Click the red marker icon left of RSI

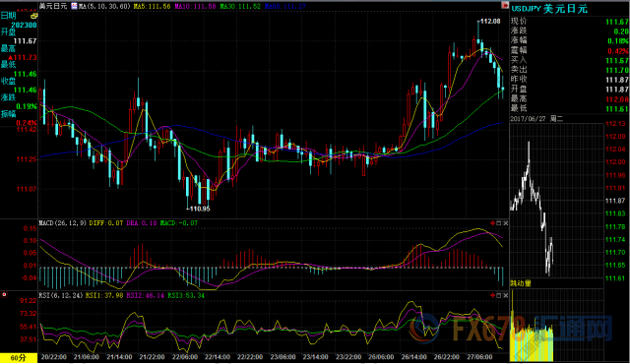pos(4,295)
